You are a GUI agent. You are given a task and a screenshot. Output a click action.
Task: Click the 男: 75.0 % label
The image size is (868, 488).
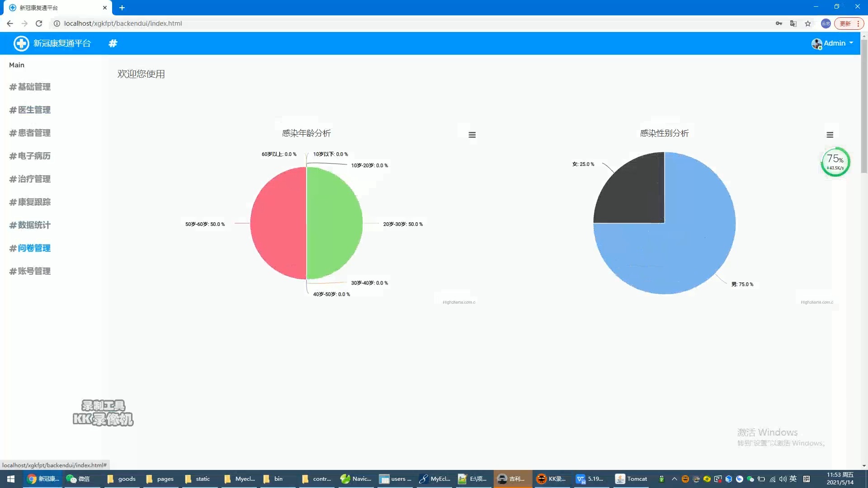pos(742,284)
